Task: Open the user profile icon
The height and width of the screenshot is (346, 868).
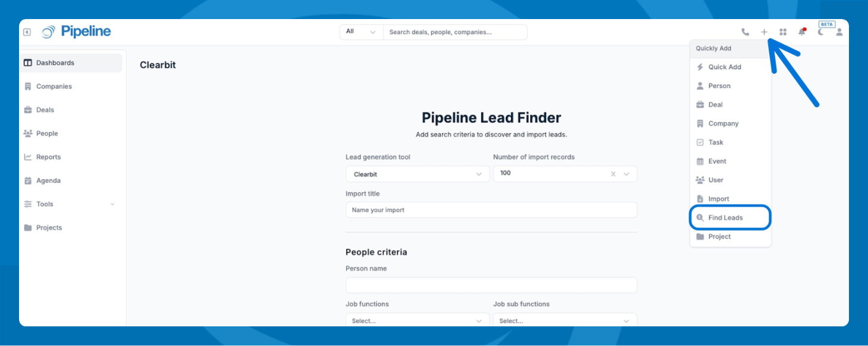Action: tap(839, 32)
